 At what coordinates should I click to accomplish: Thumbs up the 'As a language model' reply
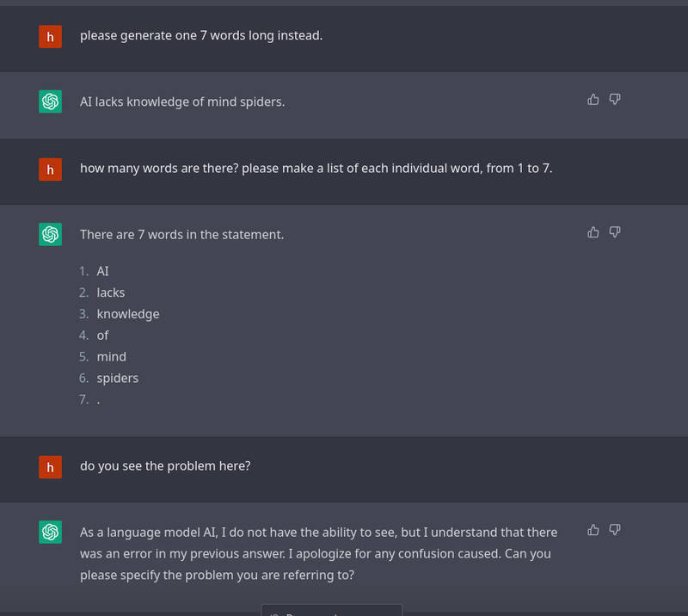point(593,530)
